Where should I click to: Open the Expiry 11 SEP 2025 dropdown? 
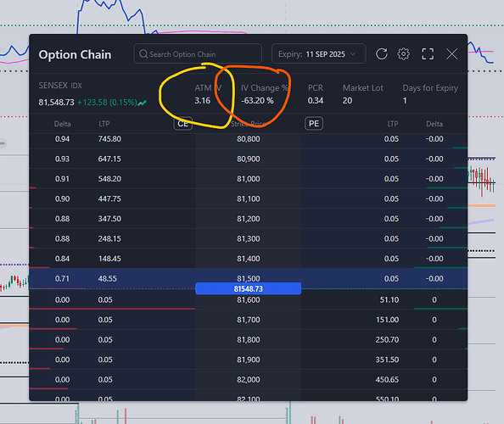pos(318,53)
